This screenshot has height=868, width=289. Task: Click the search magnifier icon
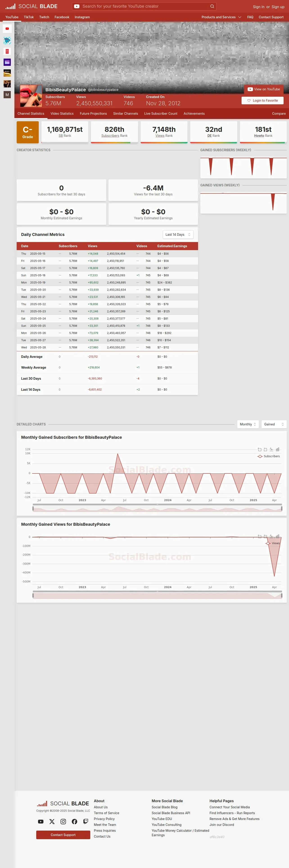click(x=212, y=6)
